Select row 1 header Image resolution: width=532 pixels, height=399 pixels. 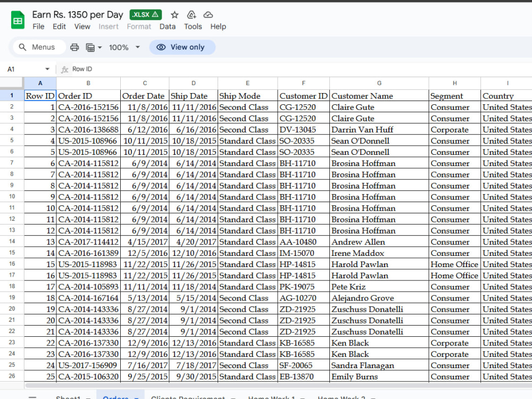coord(12,96)
